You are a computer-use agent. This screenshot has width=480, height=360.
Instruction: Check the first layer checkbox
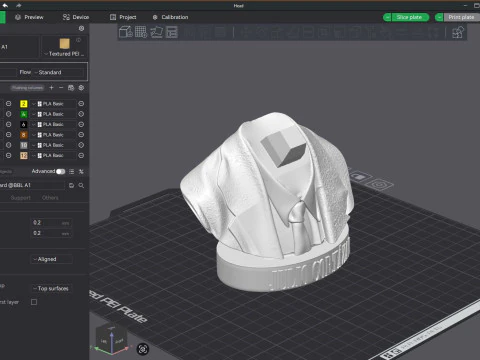[34, 302]
